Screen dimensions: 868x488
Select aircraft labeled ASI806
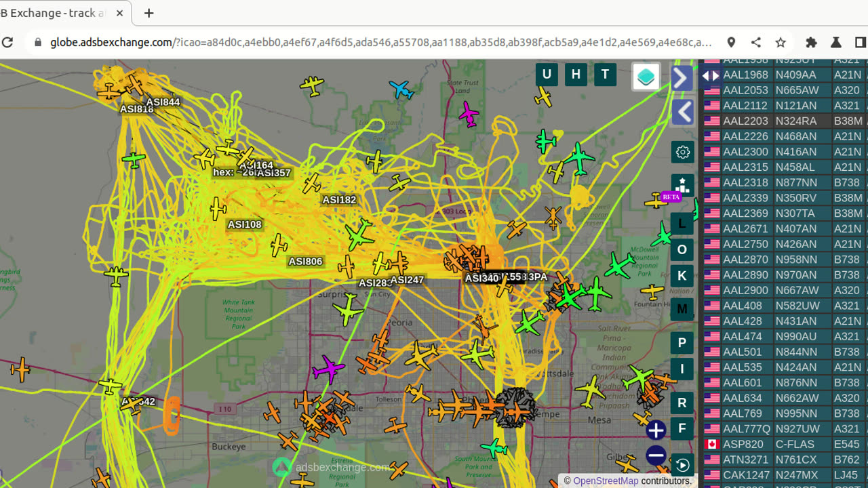(x=305, y=261)
